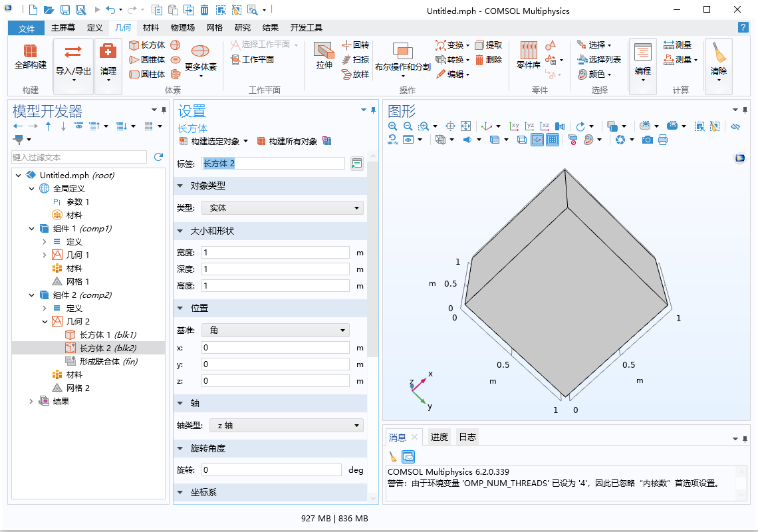Viewport: 758px width, 532px height.
Task: Select the Extrude (拉伸) tool
Action: tap(324, 57)
